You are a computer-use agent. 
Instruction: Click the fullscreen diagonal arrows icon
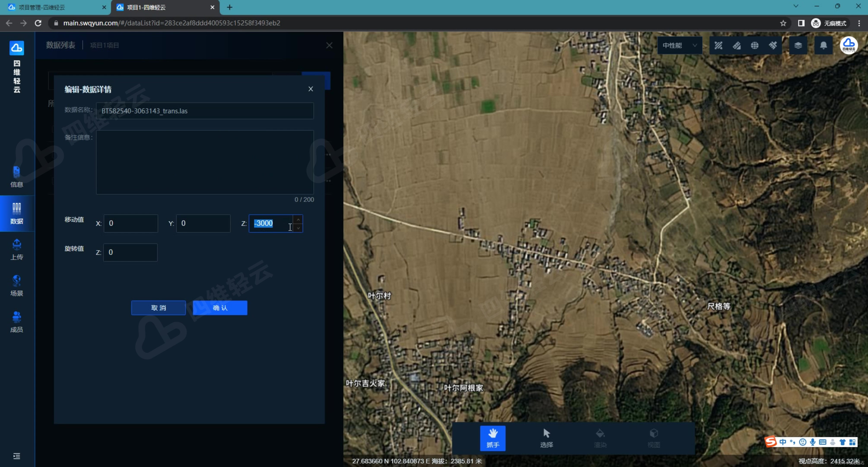click(x=718, y=46)
